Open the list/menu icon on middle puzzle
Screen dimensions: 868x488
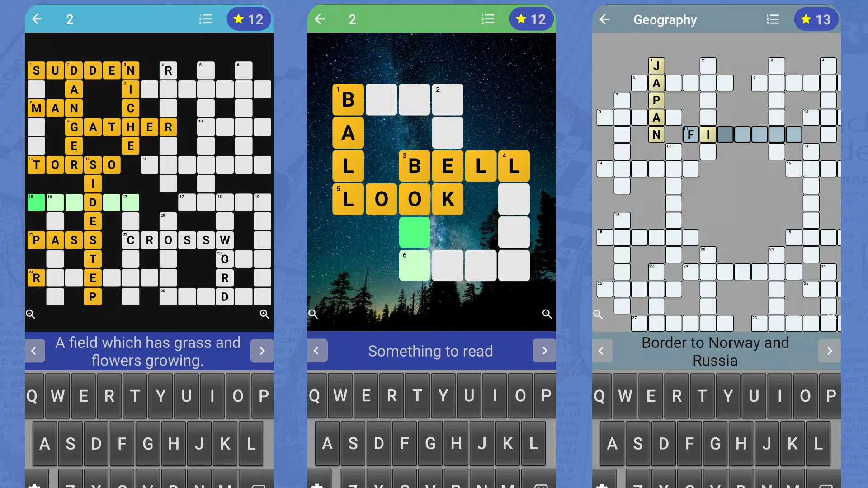488,19
